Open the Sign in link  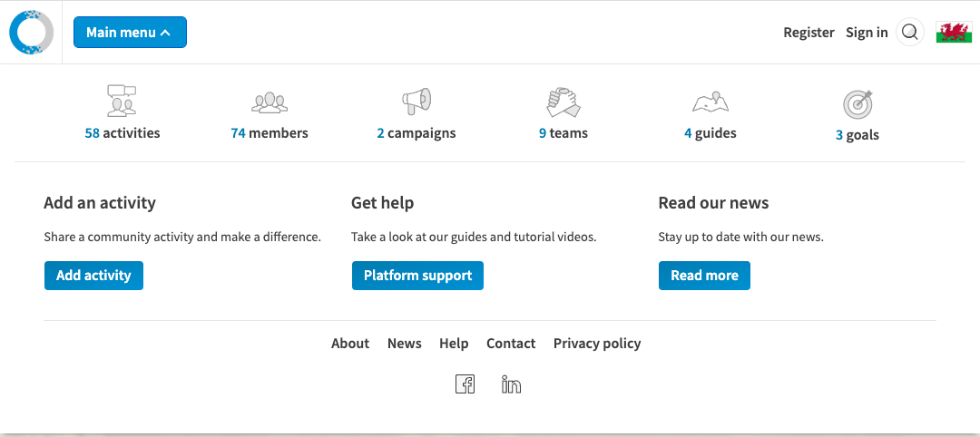pos(867,33)
